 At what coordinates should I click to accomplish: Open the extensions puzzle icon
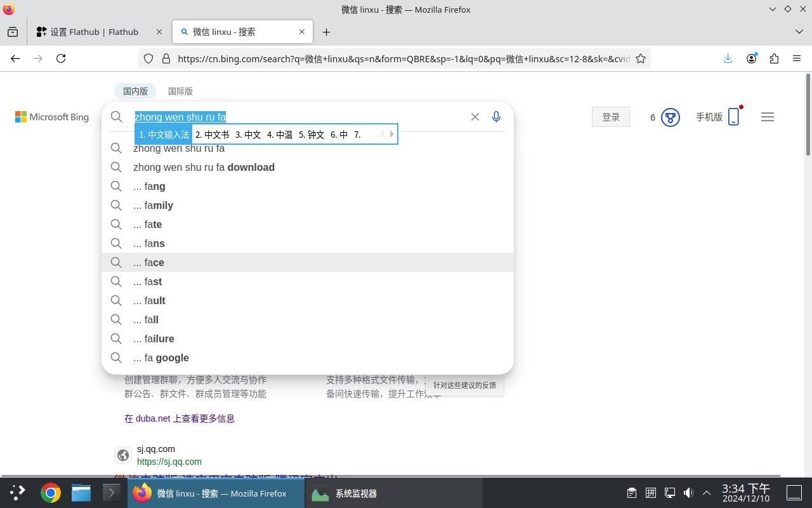coord(774,58)
